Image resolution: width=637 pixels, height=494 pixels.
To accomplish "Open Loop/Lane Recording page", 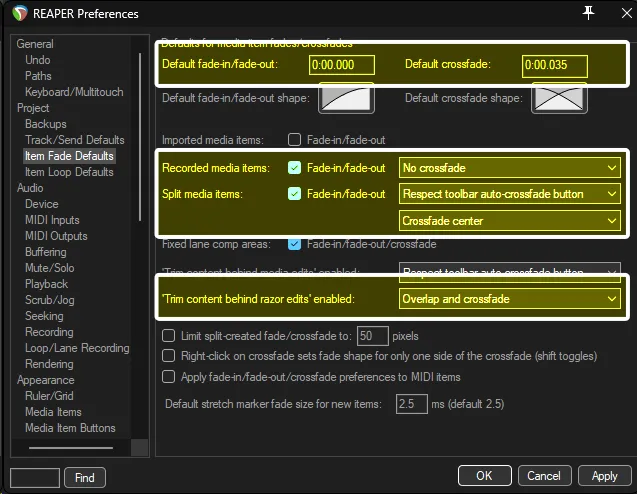I will tap(77, 348).
